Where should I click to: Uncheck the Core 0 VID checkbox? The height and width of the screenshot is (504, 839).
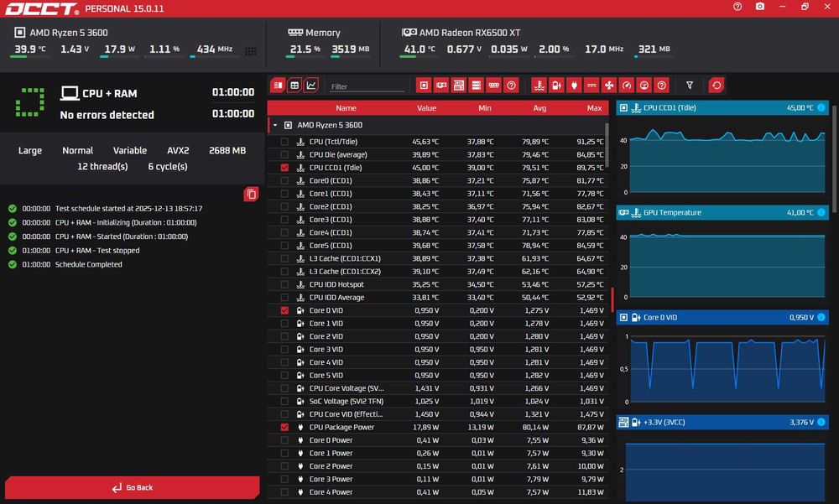click(x=284, y=310)
